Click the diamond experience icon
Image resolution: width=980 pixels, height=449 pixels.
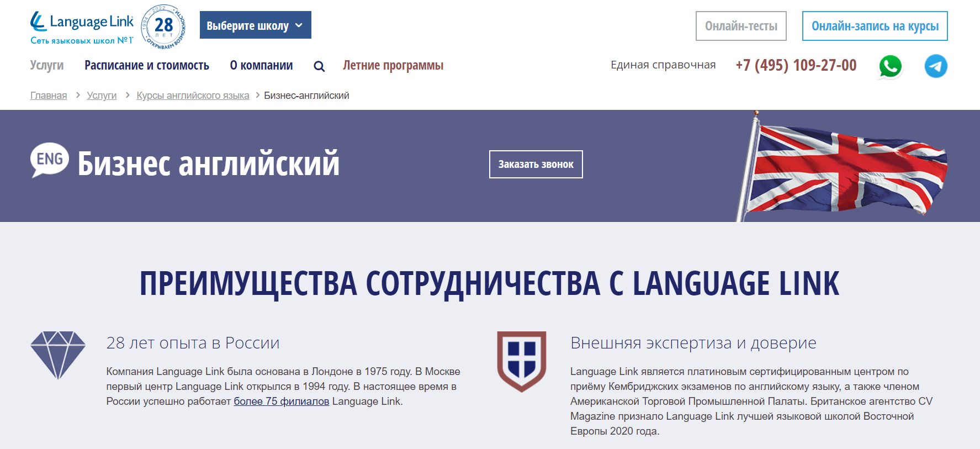click(58, 355)
